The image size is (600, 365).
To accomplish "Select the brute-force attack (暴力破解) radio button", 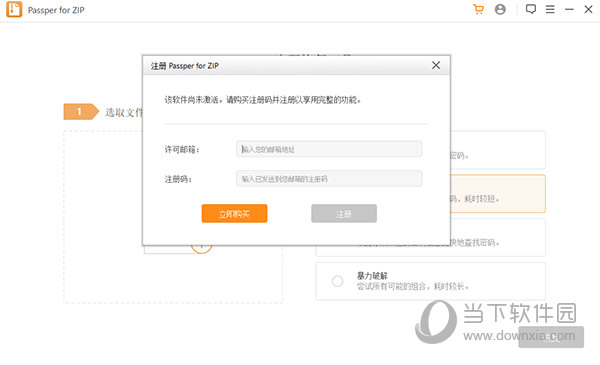I will [337, 281].
